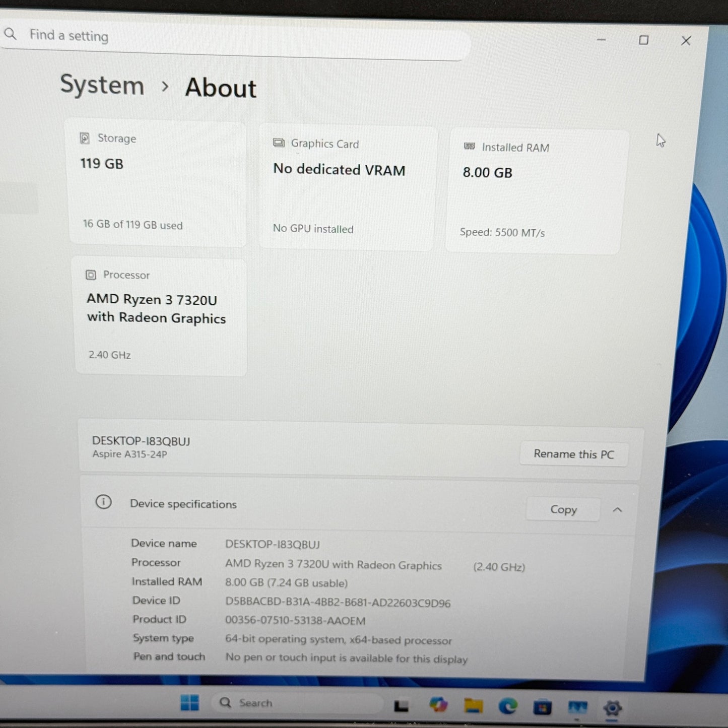Click the blue wave-pattern app icon on taskbar
This screenshot has height=728, width=728.
point(577,708)
